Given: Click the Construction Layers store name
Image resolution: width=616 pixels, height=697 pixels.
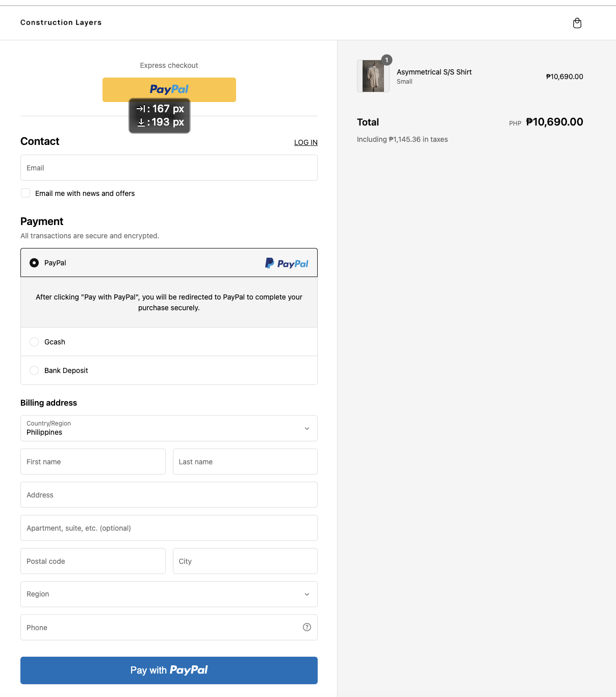Looking at the screenshot, I should click(x=61, y=22).
